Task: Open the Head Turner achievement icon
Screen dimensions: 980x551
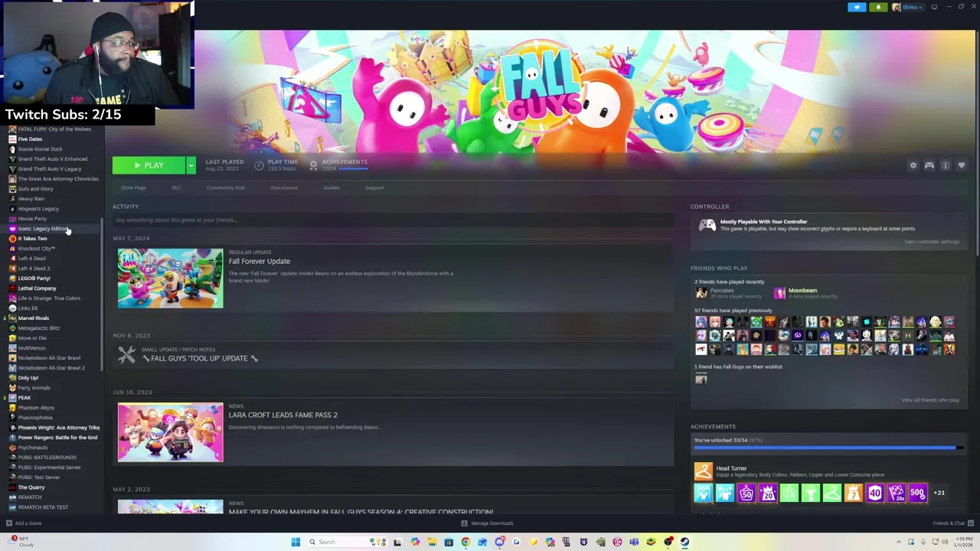Action: point(703,471)
